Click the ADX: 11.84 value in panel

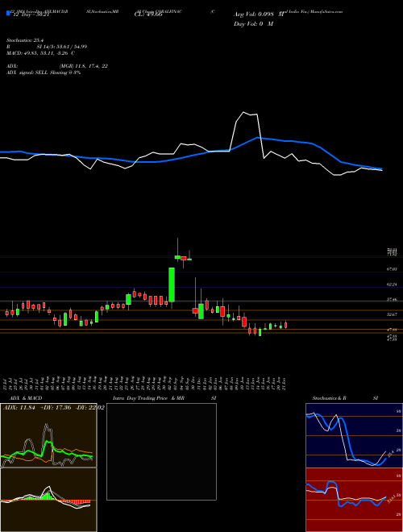tap(20, 407)
